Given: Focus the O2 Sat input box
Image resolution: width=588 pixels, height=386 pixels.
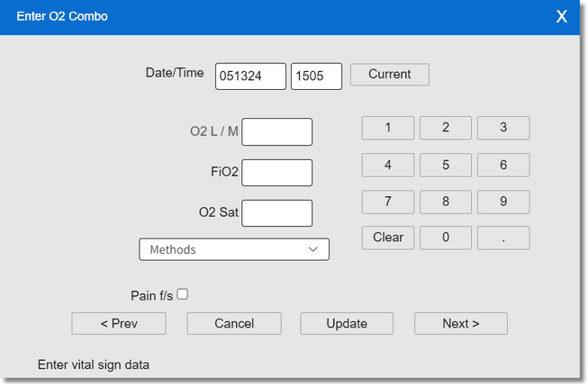Looking at the screenshot, I should point(276,213).
